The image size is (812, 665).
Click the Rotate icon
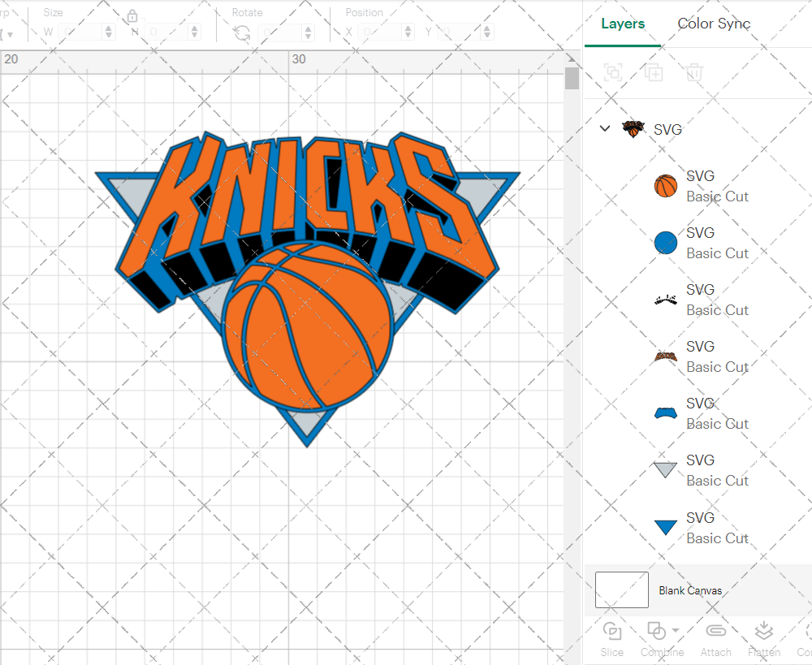(x=242, y=33)
